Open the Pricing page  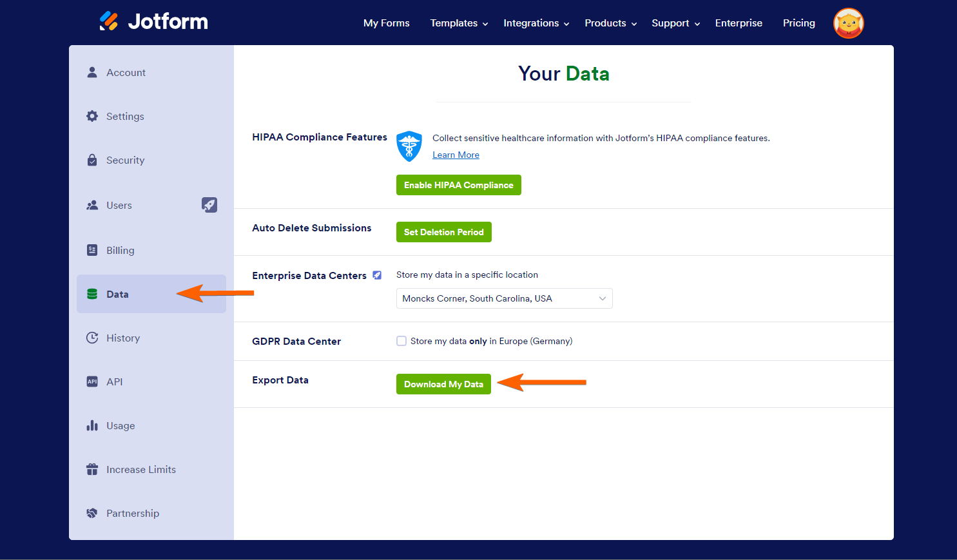tap(799, 23)
